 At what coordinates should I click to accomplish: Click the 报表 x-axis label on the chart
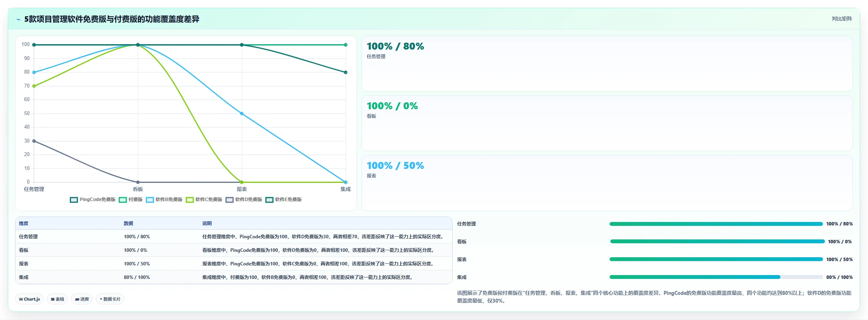(242, 189)
